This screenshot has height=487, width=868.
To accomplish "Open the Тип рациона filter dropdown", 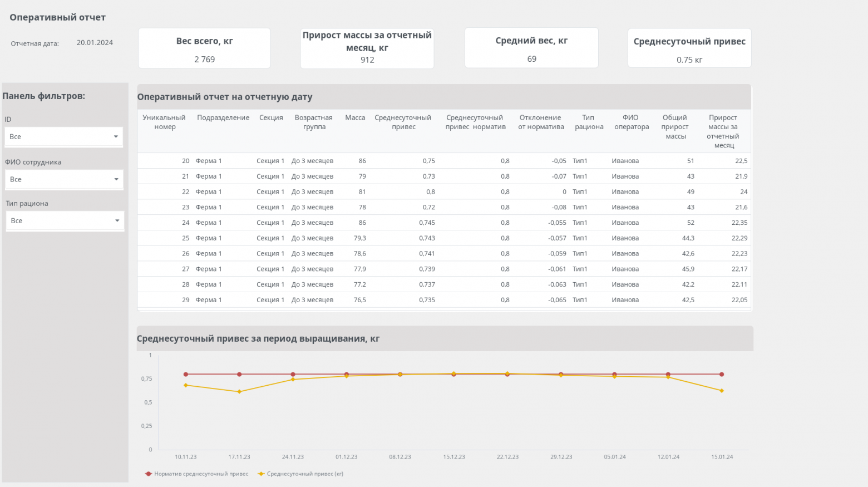I will [x=65, y=221].
